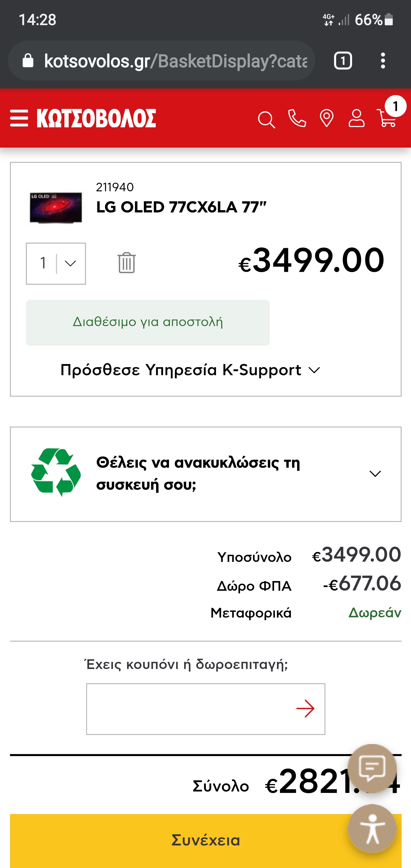Viewport: 411px width, 868px height.
Task: Click the Συνέχεια button
Action: (x=205, y=840)
